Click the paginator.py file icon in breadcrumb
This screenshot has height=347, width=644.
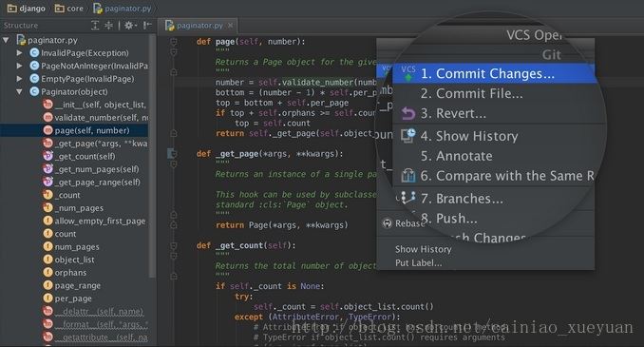pos(97,9)
